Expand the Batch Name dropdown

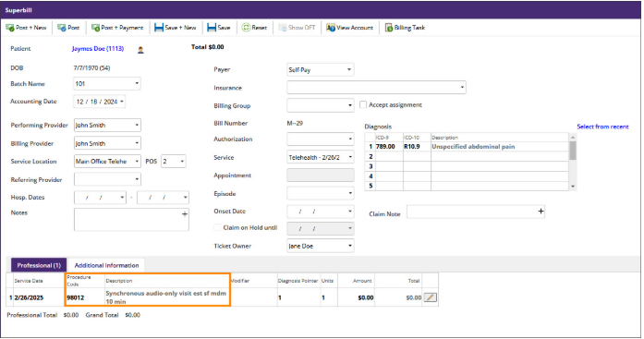click(137, 83)
